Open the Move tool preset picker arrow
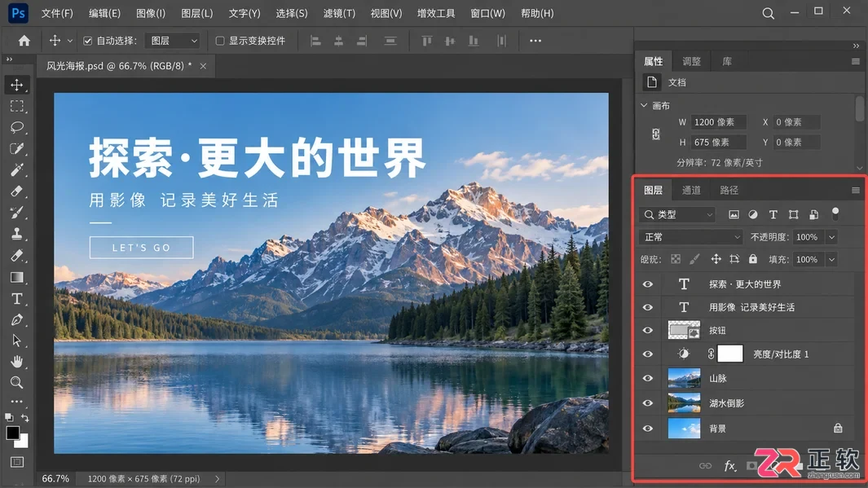 pos(70,41)
